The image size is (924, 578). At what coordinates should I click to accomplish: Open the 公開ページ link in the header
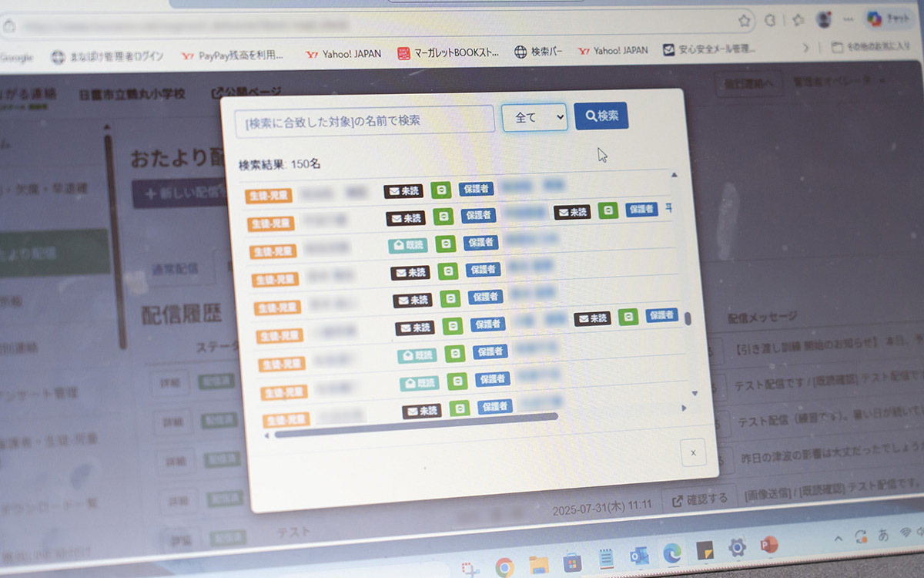coord(246,93)
